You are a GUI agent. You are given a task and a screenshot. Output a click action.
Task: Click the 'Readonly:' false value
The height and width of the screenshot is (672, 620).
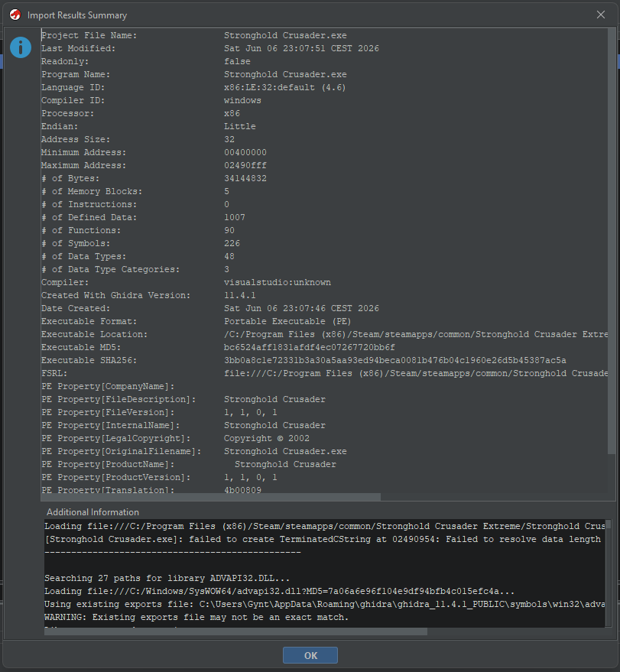pos(237,61)
